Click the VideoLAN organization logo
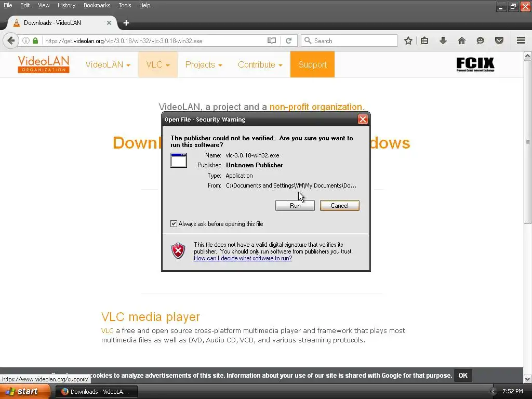The height and width of the screenshot is (399, 532). (44, 64)
